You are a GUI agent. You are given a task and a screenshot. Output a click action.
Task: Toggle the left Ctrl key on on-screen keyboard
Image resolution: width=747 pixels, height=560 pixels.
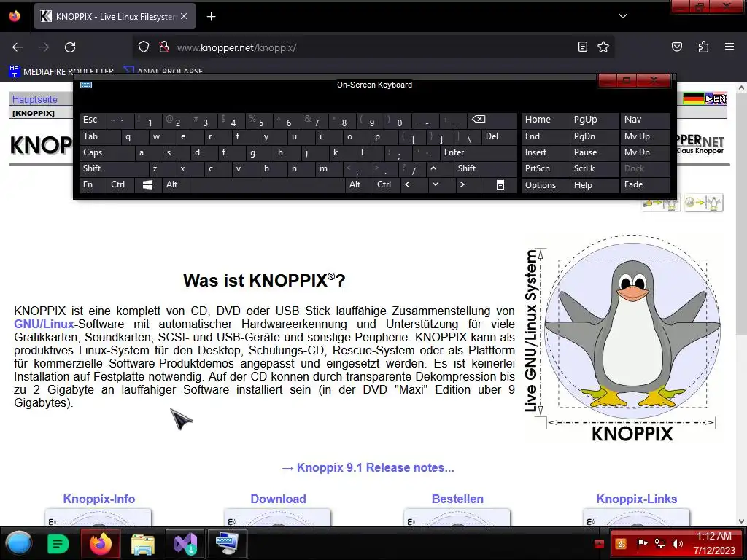tap(120, 184)
